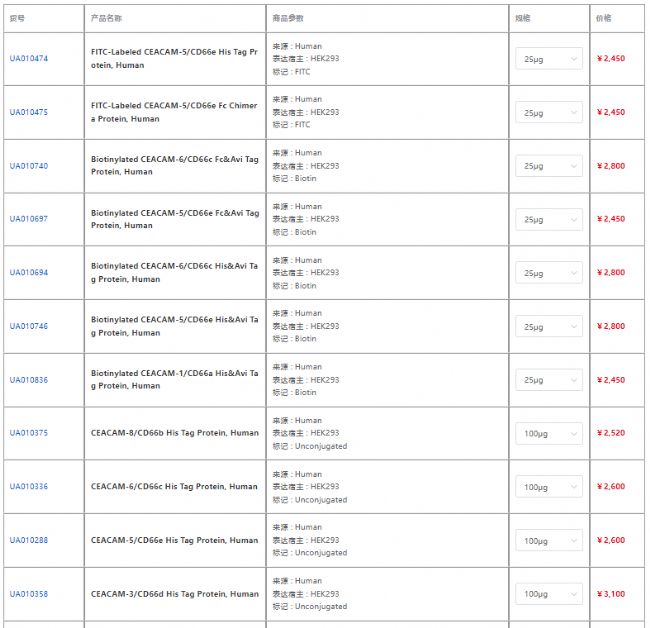Click FITC-Labeled CEACAM-5/CD66e Fc Chimera product name

coord(174,112)
